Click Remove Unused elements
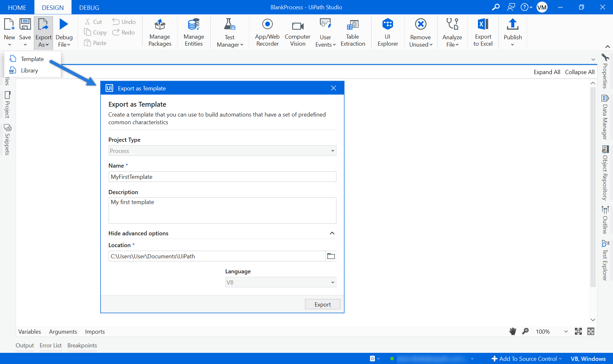 pos(420,32)
